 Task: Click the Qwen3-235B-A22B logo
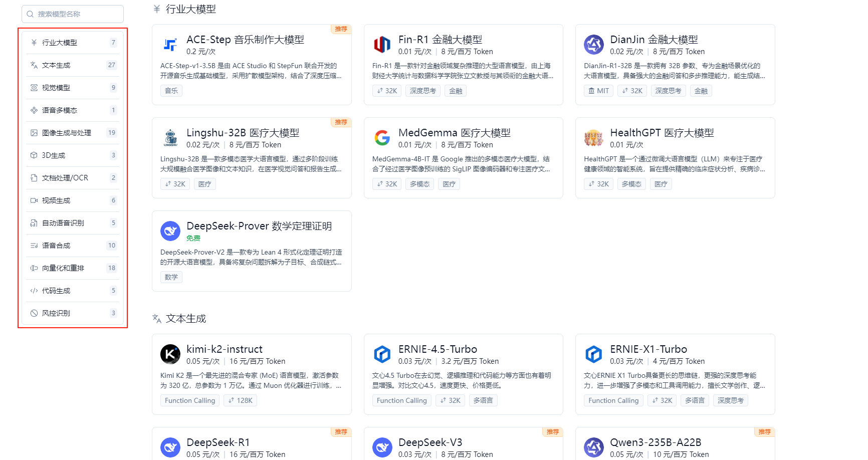[594, 447]
